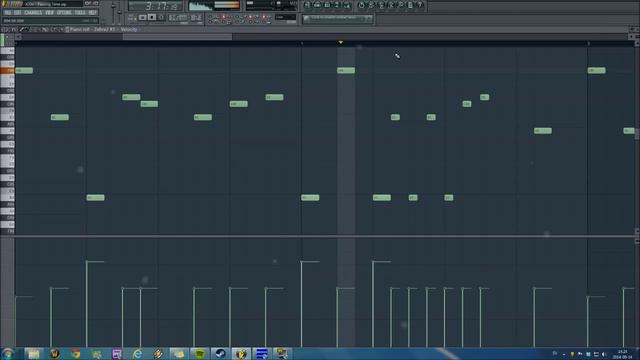Image resolution: width=640 pixels, height=360 pixels.
Task: Adjust the master volume slider
Action: pyautogui.click(x=113, y=7)
